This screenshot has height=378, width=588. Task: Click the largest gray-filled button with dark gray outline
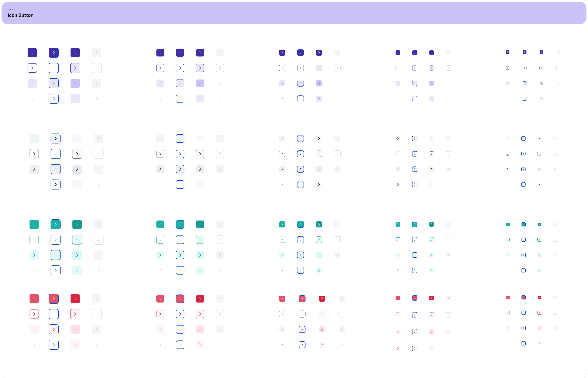click(77, 154)
